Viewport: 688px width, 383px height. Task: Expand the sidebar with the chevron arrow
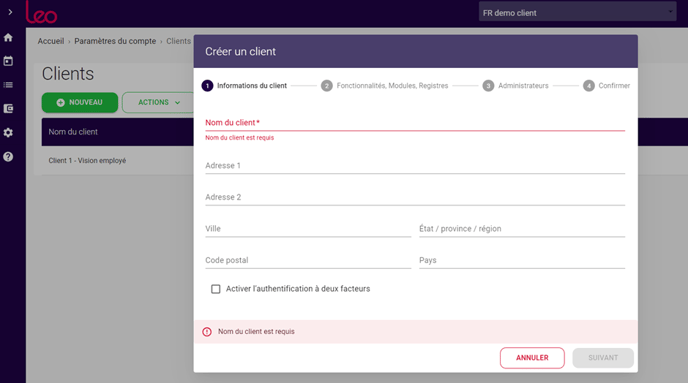10,12
